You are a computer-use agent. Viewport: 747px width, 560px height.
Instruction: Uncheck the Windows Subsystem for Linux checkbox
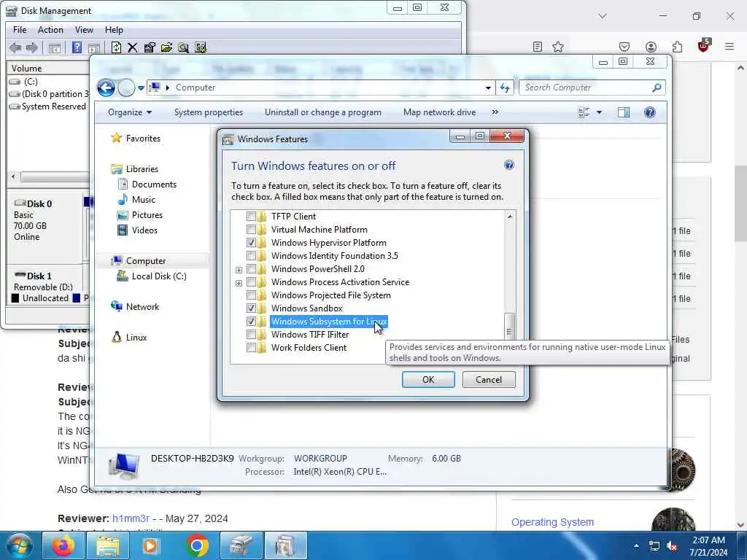pos(251,322)
